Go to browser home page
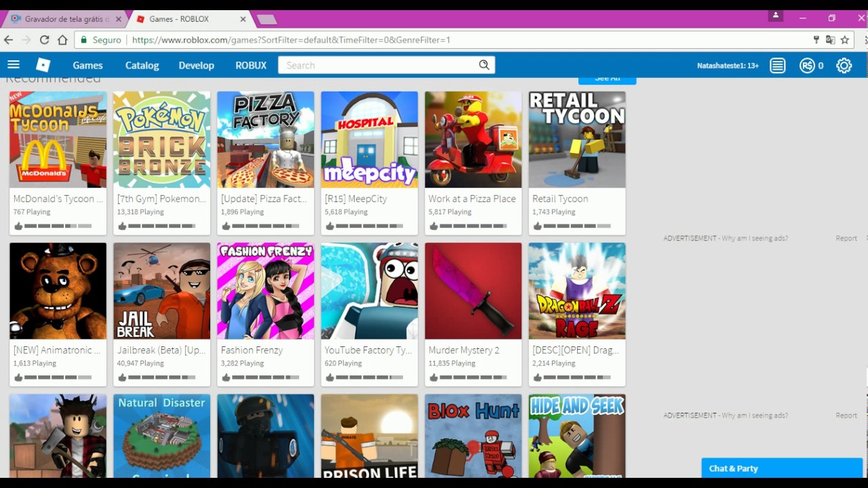Screen dimensions: 868x488 pos(62,40)
